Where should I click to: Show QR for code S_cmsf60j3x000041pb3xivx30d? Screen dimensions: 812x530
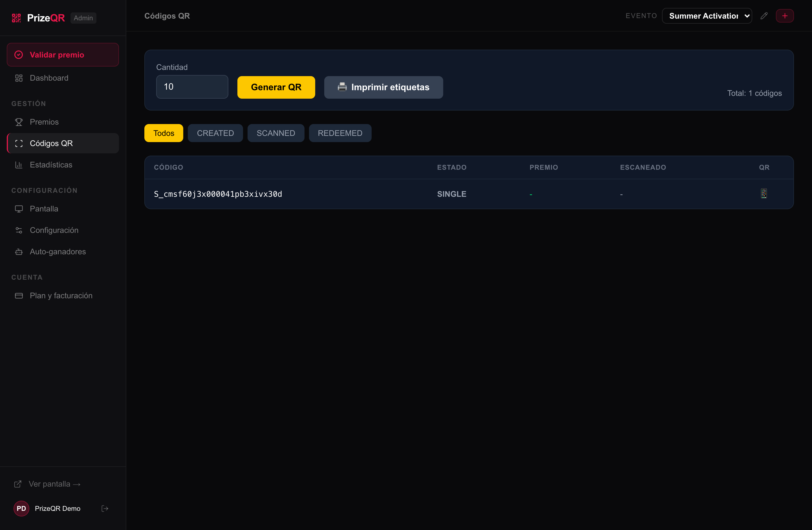(764, 193)
